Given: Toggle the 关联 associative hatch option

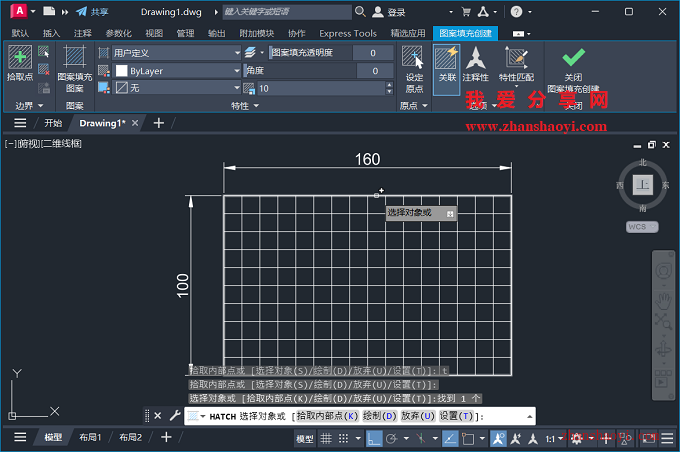Looking at the screenshot, I should click(x=447, y=69).
